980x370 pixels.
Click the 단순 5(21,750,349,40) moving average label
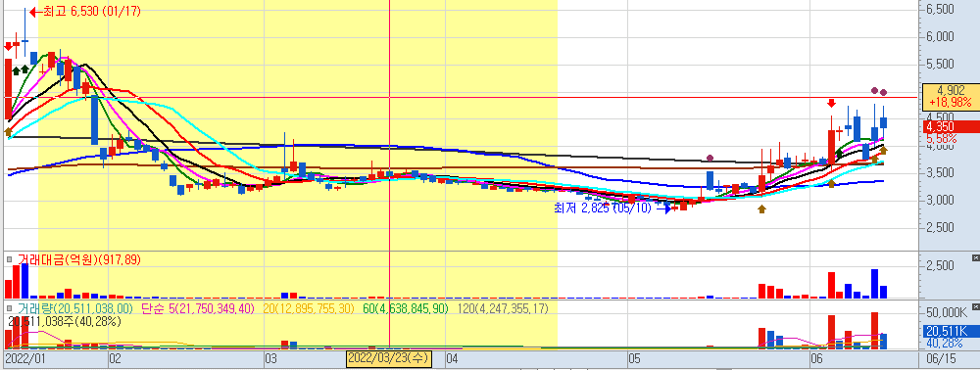(199, 308)
